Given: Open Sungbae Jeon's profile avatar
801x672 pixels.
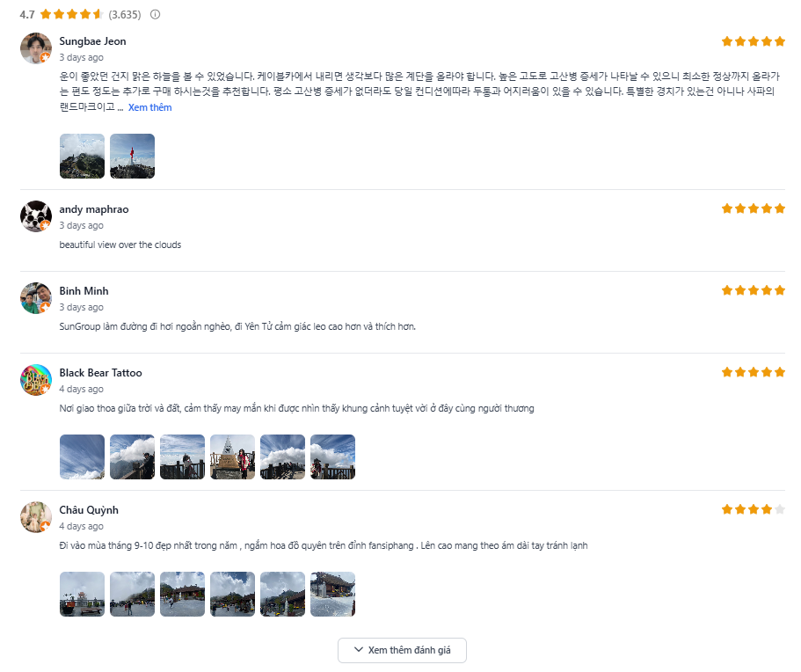Looking at the screenshot, I should [36, 48].
